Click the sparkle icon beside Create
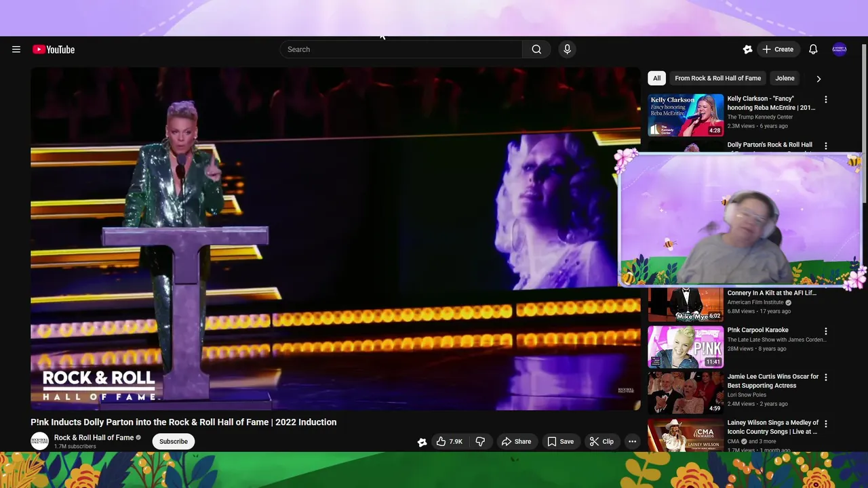Image resolution: width=868 pixels, height=488 pixels. [x=747, y=49]
